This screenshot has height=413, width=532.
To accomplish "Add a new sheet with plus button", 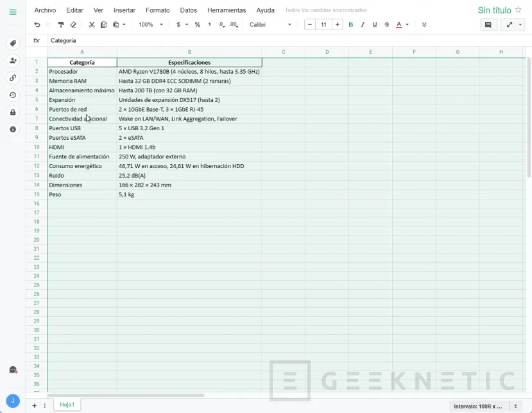I will point(35,405).
